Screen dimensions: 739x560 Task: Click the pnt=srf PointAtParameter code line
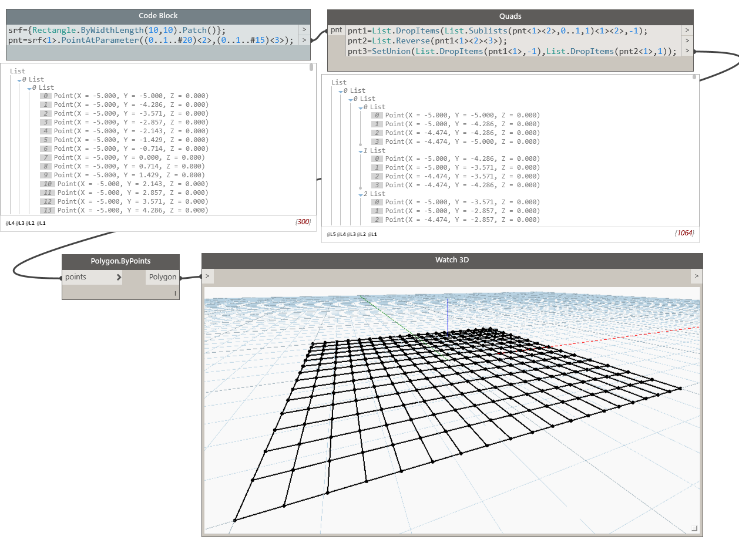tap(151, 40)
